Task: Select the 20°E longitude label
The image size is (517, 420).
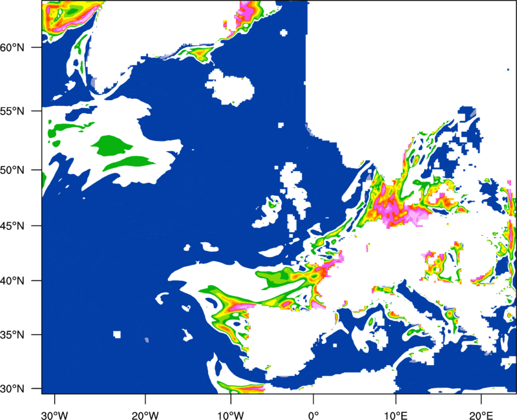Action: point(481,415)
